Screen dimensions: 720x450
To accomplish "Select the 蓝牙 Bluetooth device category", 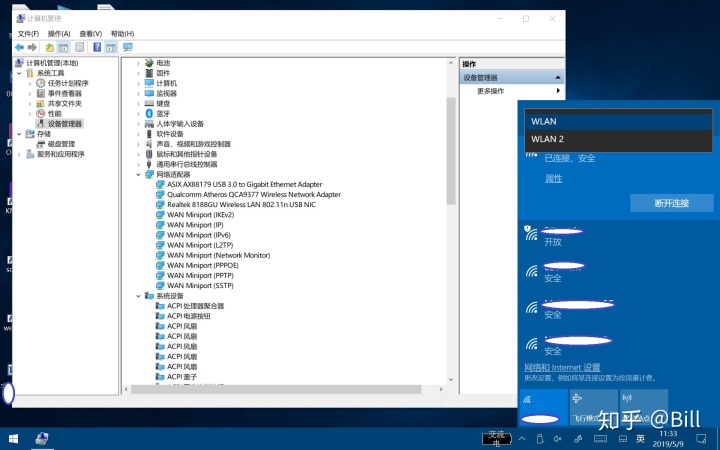I will coord(163,113).
